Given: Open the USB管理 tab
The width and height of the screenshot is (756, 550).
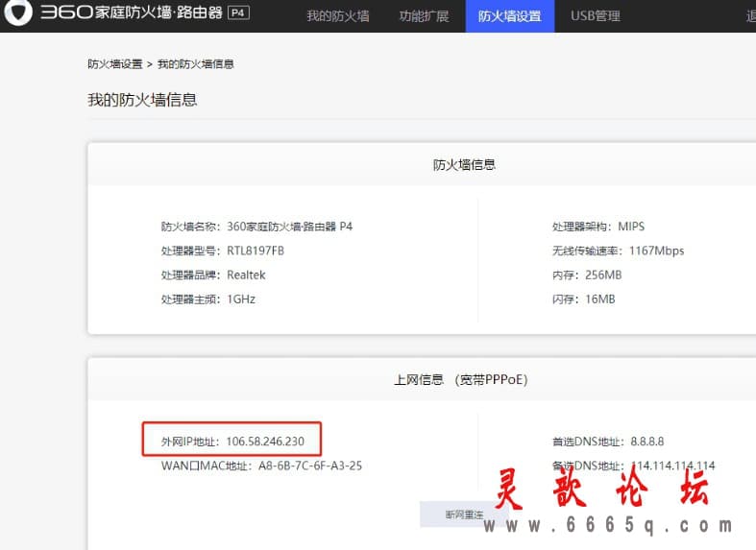Looking at the screenshot, I should (596, 16).
